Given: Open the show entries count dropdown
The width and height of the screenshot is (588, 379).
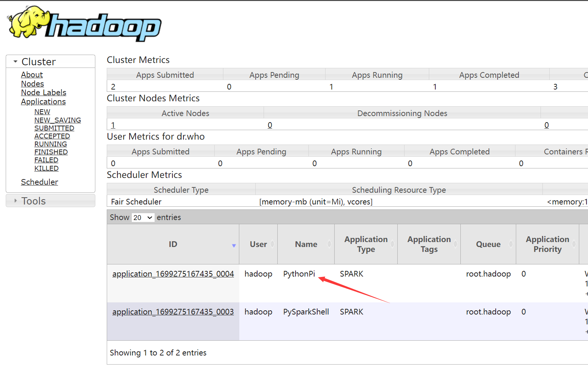Looking at the screenshot, I should point(143,217).
